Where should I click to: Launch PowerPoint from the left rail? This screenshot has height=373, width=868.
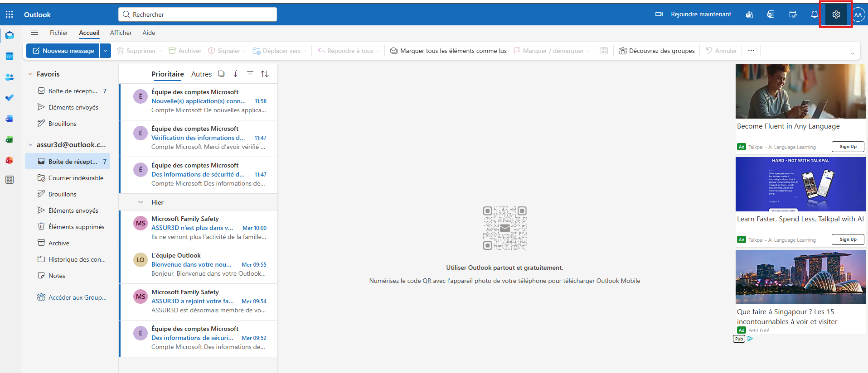pos(10,160)
